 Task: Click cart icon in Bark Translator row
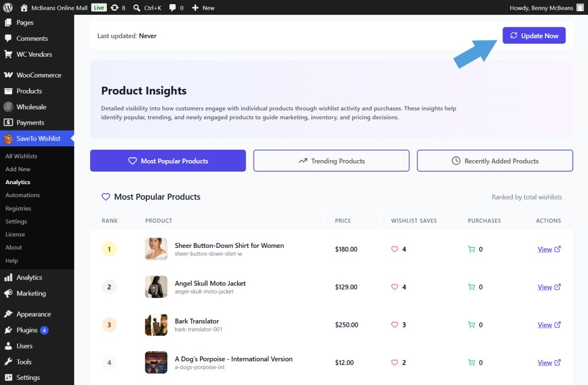click(471, 325)
